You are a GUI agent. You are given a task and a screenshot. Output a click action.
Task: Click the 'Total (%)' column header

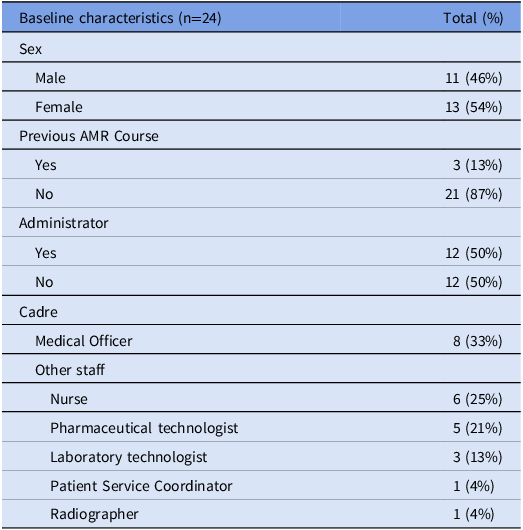point(473,18)
